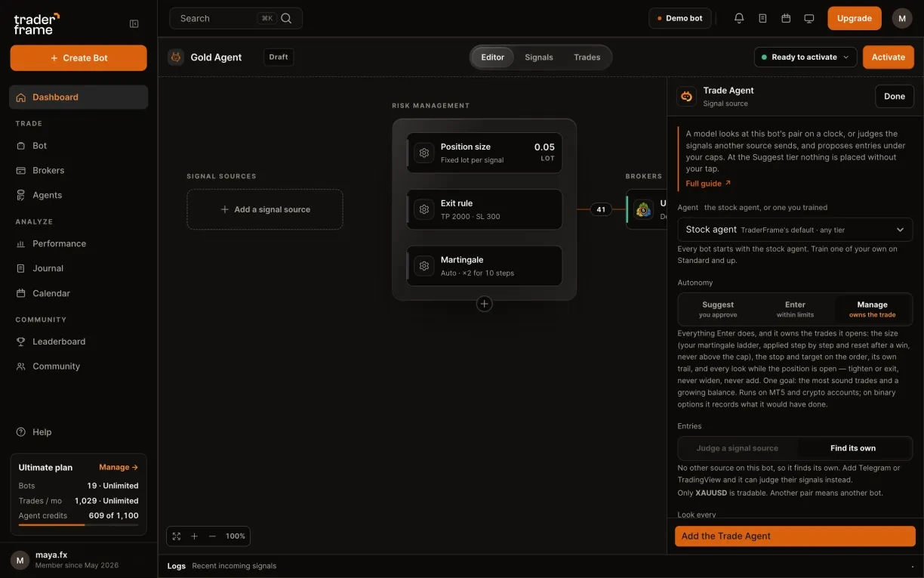Click the broker logo icon on the canvas

644,209
